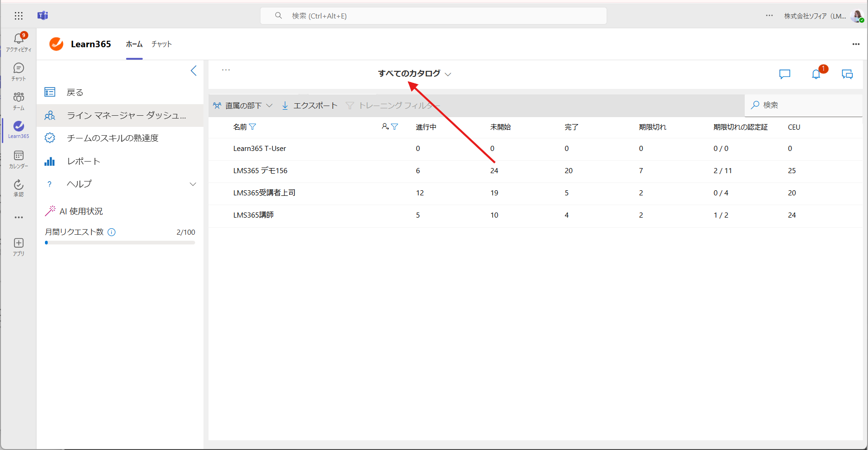Click the Teams search box
This screenshot has height=450, width=868.
(433, 16)
